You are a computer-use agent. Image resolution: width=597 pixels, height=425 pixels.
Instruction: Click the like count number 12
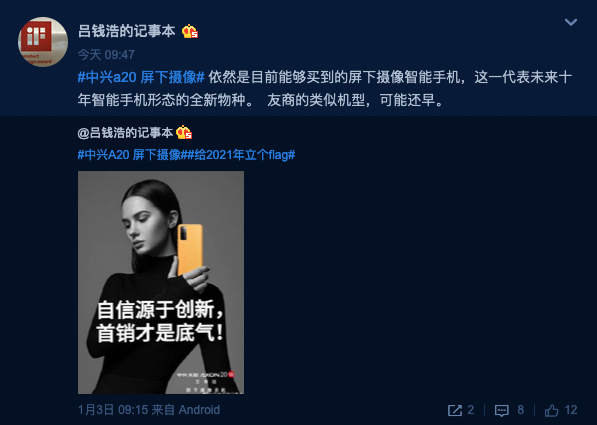pyautogui.click(x=571, y=410)
